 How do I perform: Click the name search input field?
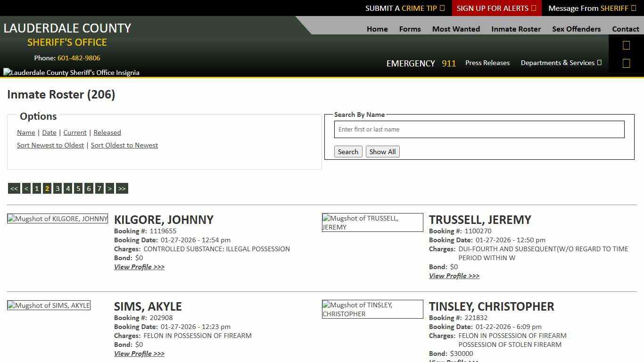tap(479, 129)
